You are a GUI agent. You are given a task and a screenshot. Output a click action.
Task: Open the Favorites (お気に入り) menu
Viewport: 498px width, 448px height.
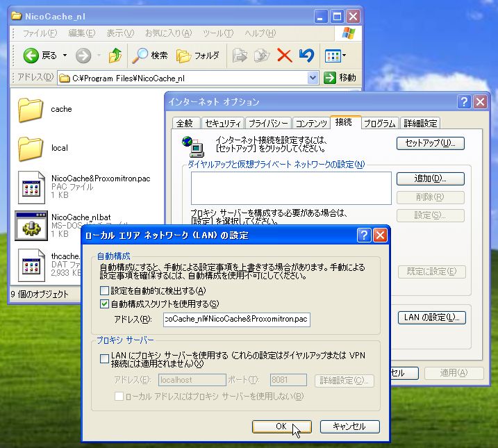click(168, 33)
